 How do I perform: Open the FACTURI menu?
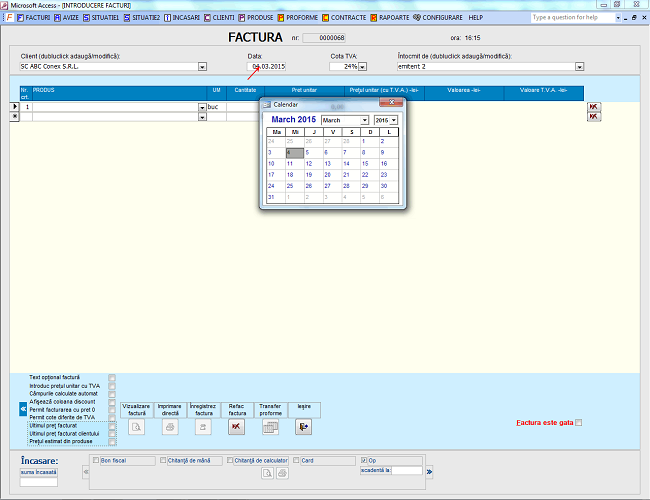34,17
